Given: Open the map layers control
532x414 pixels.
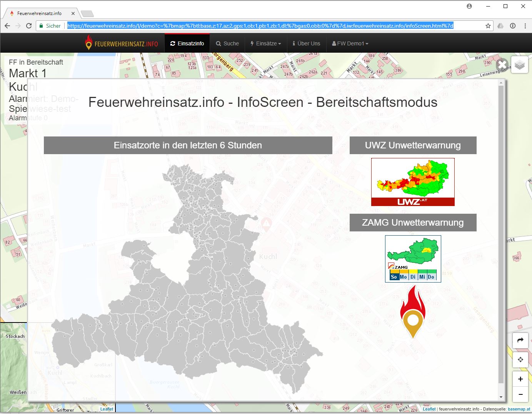Looking at the screenshot, I should (520, 65).
